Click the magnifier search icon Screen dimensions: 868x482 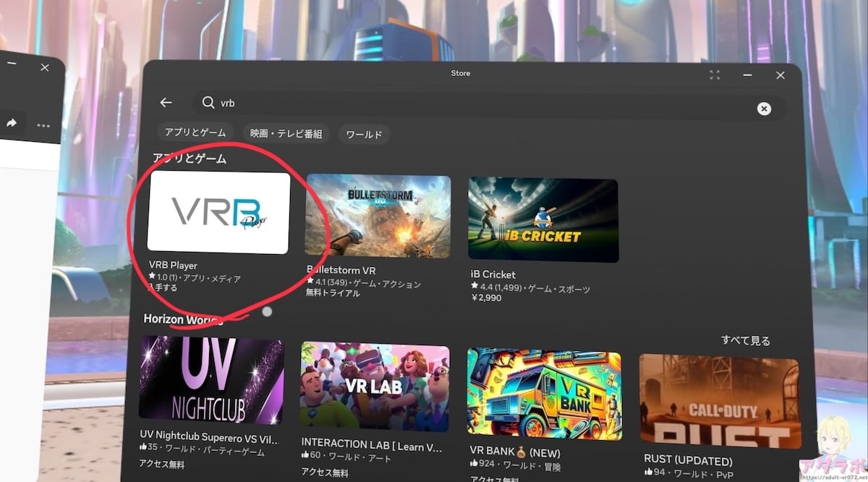click(208, 103)
